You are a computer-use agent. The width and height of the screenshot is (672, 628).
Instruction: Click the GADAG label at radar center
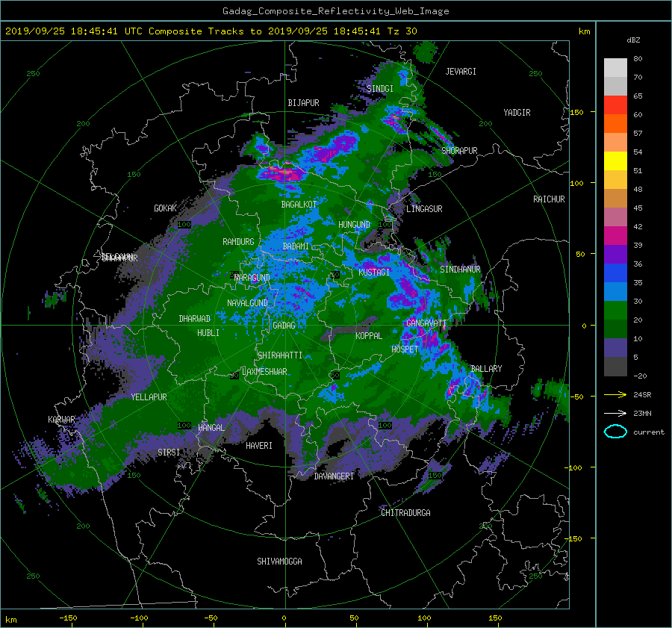pyautogui.click(x=284, y=326)
